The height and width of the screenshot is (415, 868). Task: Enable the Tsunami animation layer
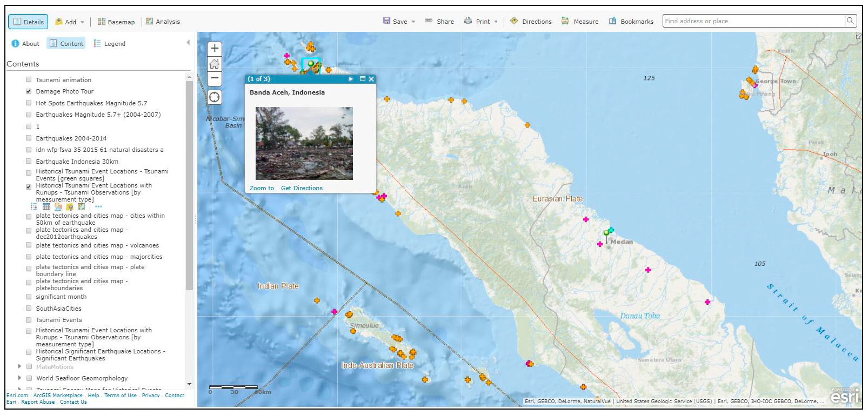point(29,79)
